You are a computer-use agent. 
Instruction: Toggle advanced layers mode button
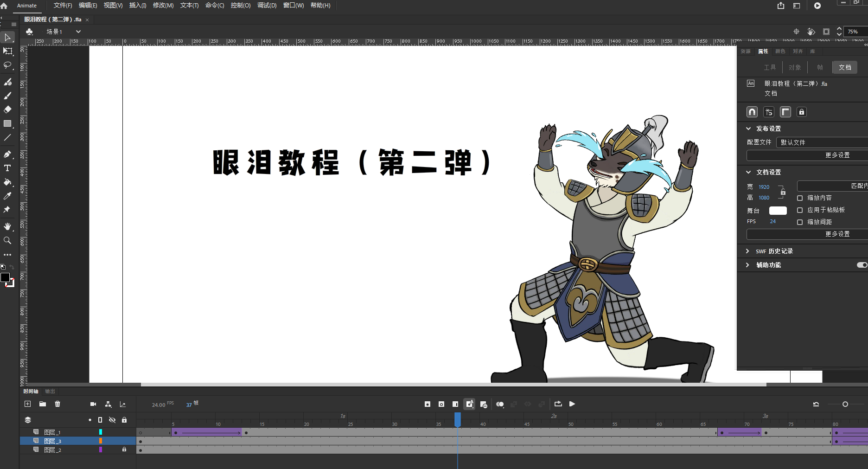coord(769,112)
